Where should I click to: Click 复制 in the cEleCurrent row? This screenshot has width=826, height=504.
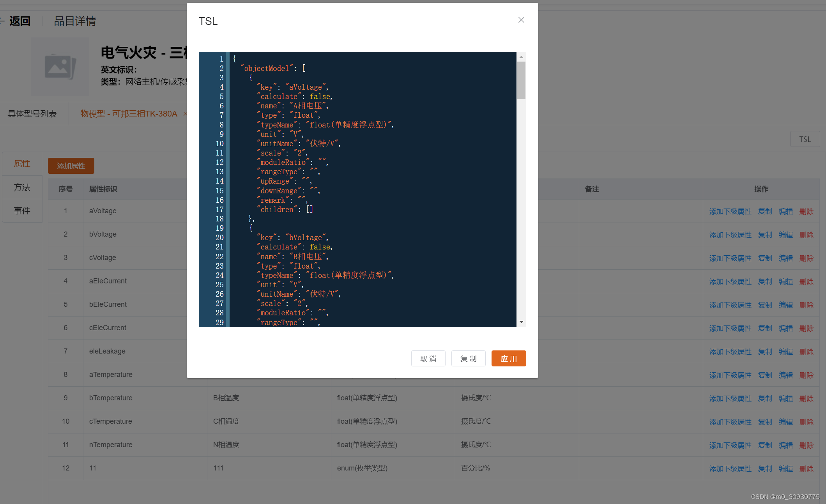765,328
